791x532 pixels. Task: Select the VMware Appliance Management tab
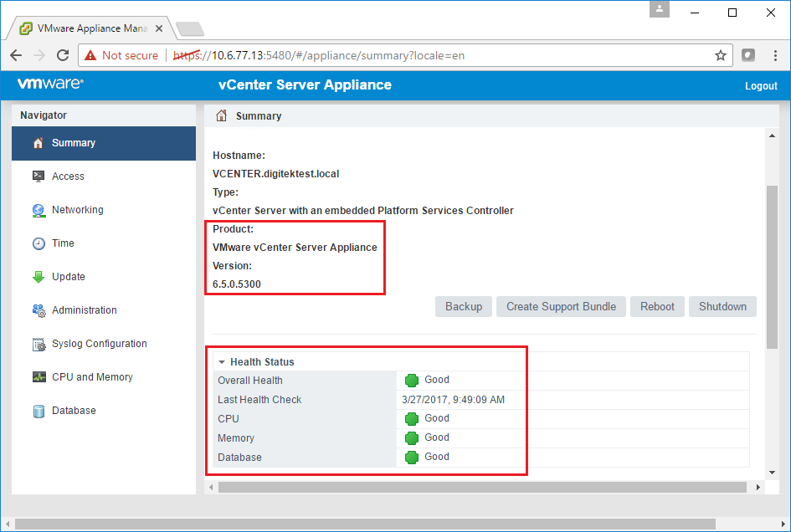(90, 28)
